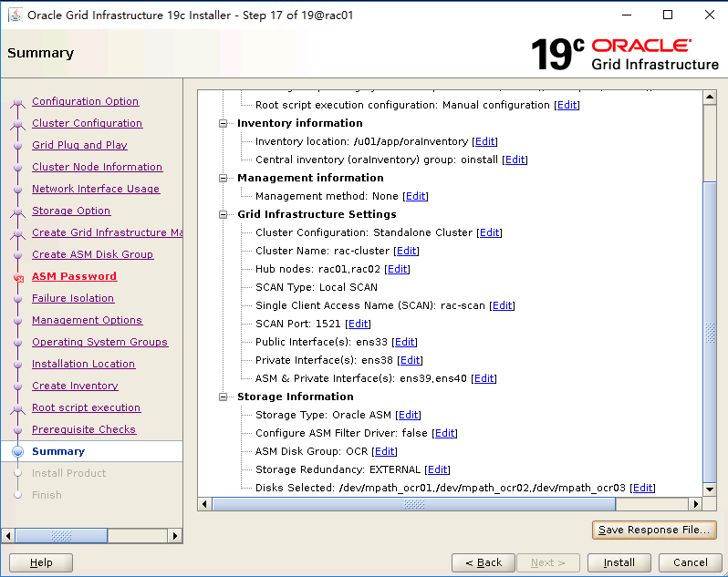The image size is (728, 577).
Task: Click summary pane scroll left arrow
Action: pos(204,504)
